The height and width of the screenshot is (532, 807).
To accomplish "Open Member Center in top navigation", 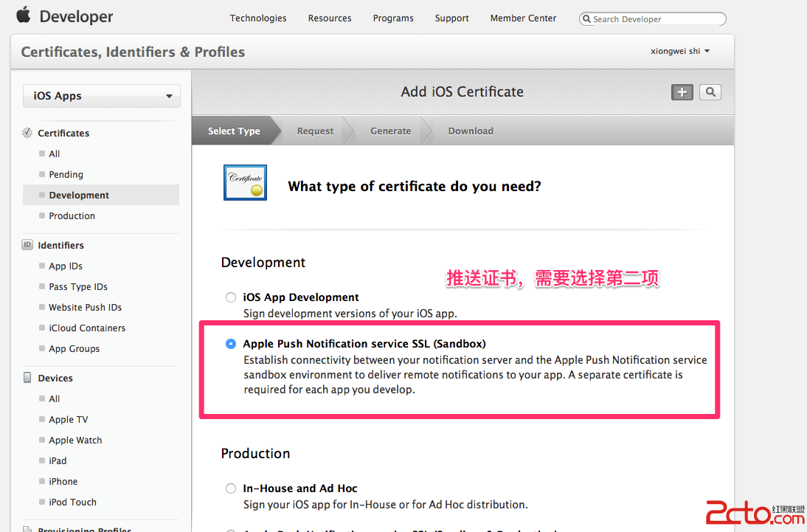I will (523, 18).
